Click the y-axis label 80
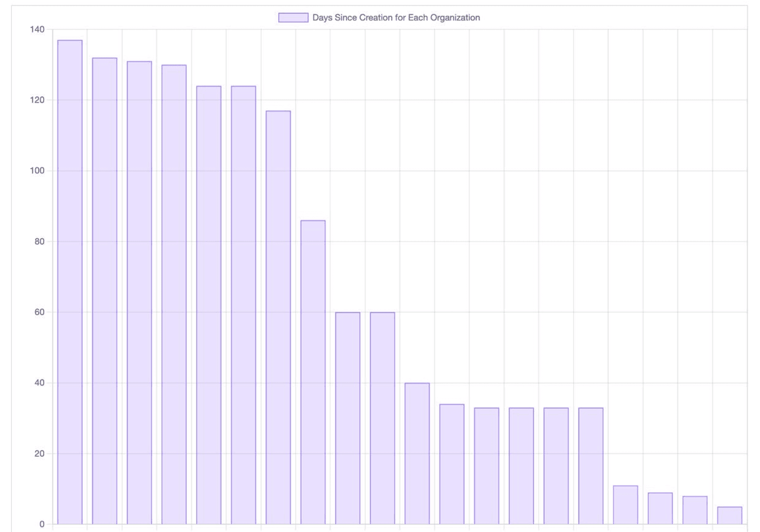 [x=39, y=241]
